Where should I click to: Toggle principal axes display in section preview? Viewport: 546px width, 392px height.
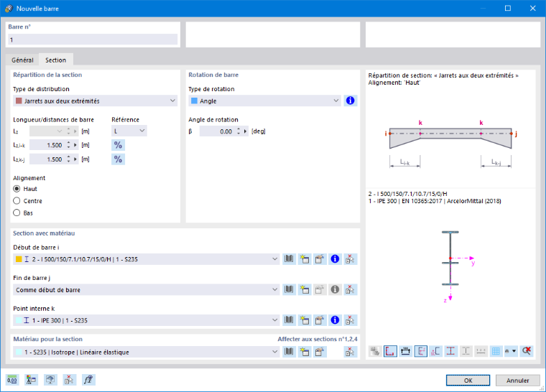click(x=421, y=351)
